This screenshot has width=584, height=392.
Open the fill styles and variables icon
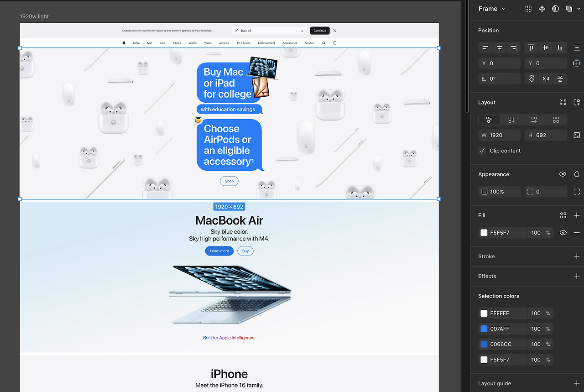click(x=563, y=215)
